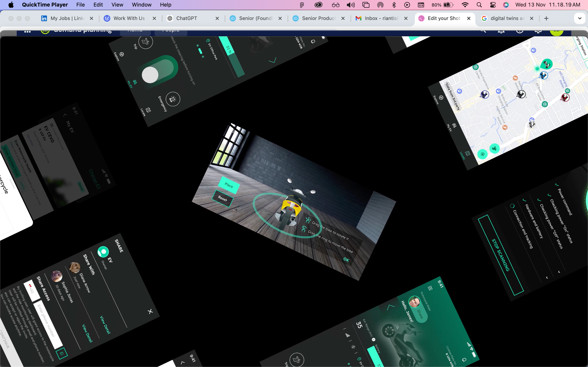Click the Enter phone number field
The width and height of the screenshot is (588, 367).
click(48, 324)
